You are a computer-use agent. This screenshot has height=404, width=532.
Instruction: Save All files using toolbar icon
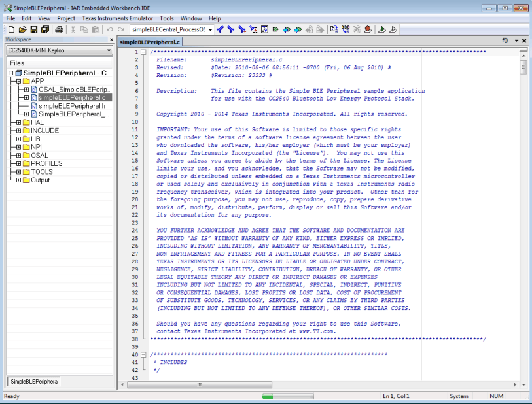[44, 29]
